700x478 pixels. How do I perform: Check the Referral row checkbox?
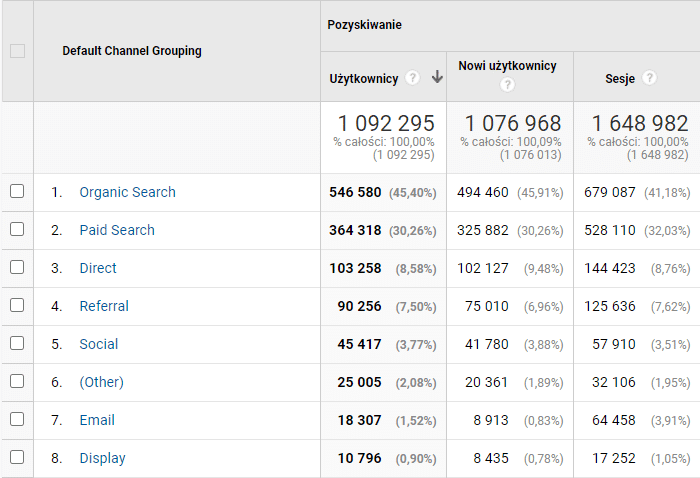pyautogui.click(x=17, y=305)
